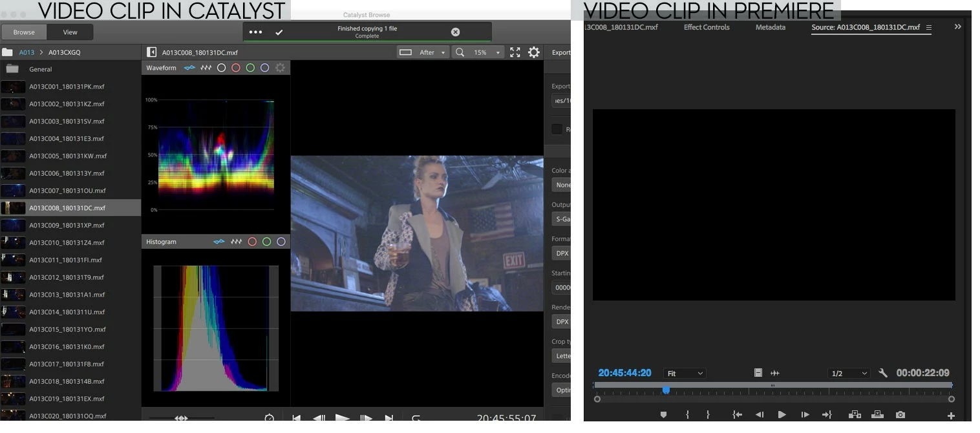980x433 pixels.
Task: Click Drag Audio Only waveform icon
Action: [775, 373]
